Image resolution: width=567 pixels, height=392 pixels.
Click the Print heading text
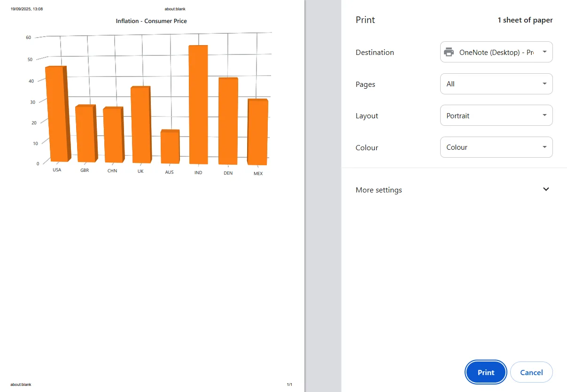click(365, 20)
